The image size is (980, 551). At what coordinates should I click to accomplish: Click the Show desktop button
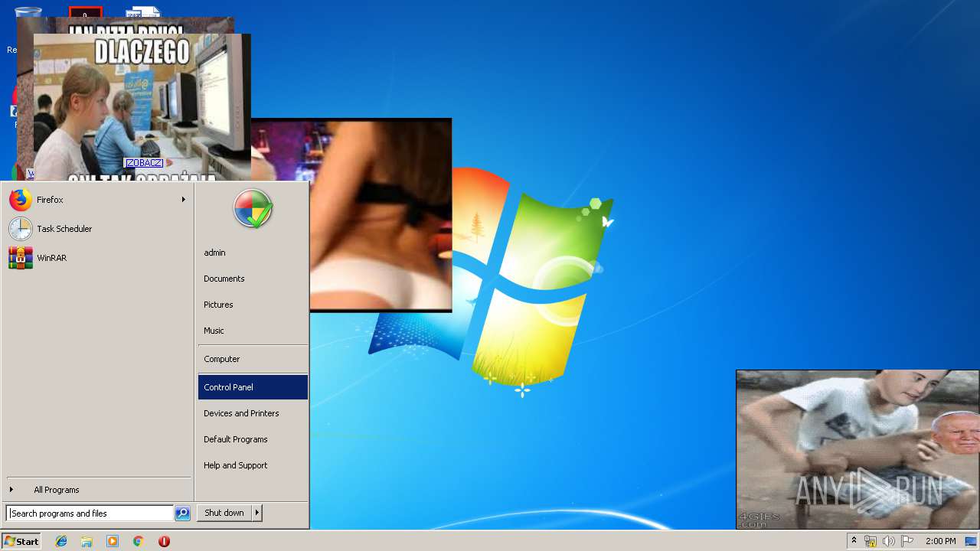point(972,541)
